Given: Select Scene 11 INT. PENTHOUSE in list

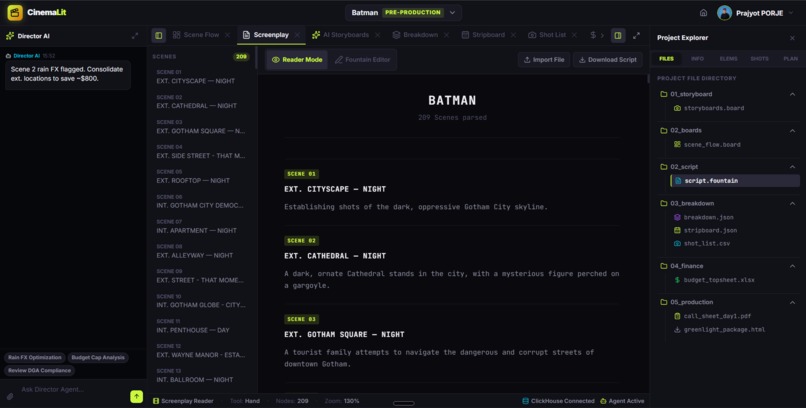Looking at the screenshot, I should tap(200, 326).
